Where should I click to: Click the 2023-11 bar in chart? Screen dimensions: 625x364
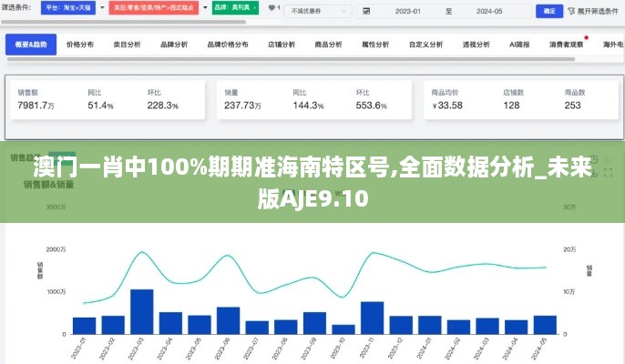(x=372, y=318)
